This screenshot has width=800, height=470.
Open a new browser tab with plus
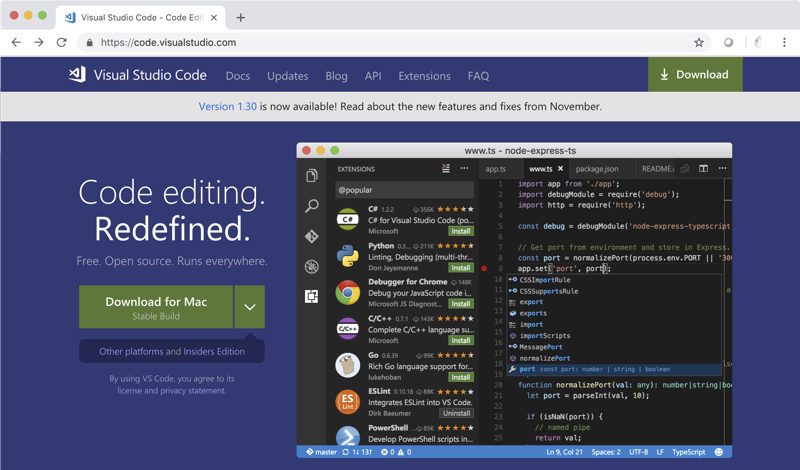click(x=241, y=17)
